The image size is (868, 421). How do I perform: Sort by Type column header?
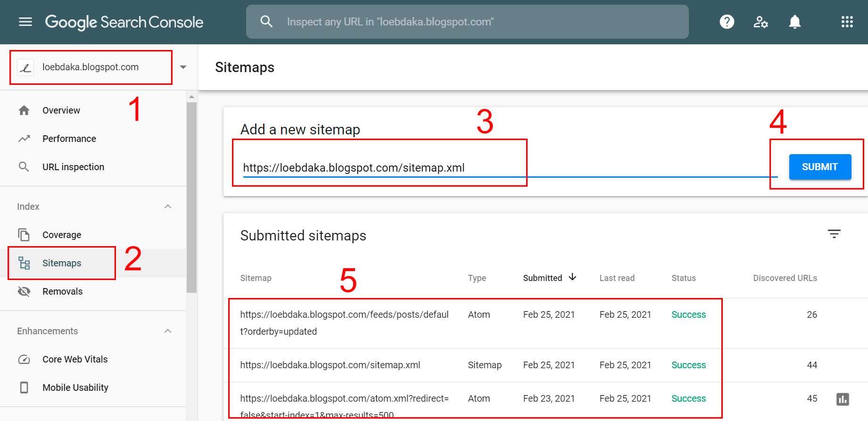coord(477,278)
